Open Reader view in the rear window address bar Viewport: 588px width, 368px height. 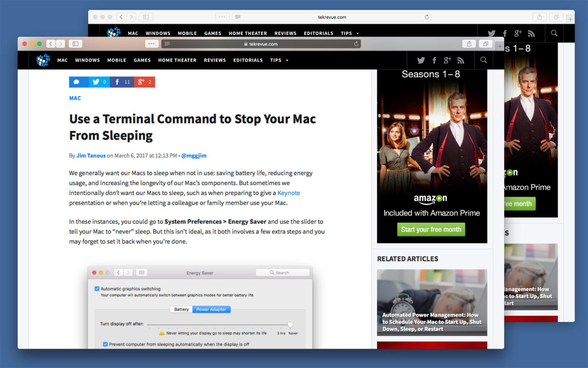pyautogui.click(x=237, y=17)
